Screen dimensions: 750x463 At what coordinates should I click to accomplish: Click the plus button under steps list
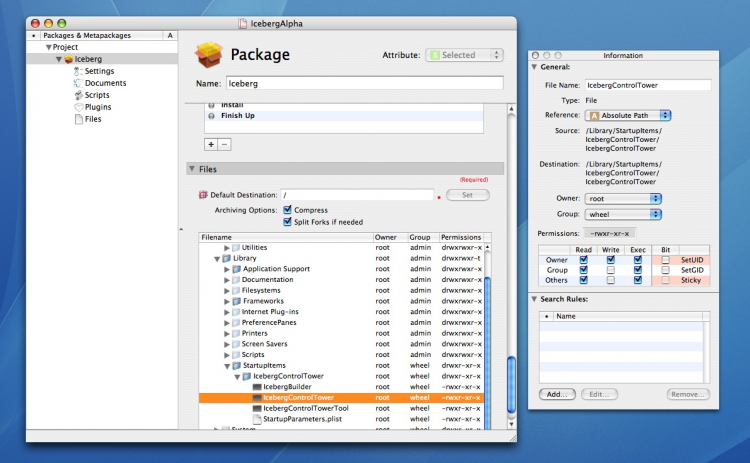(x=211, y=144)
